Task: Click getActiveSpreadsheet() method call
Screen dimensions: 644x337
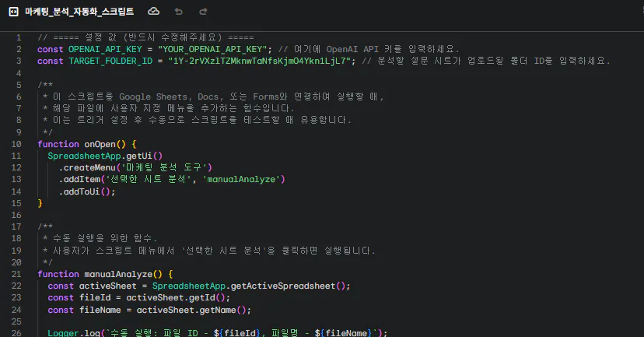Action: [289, 286]
